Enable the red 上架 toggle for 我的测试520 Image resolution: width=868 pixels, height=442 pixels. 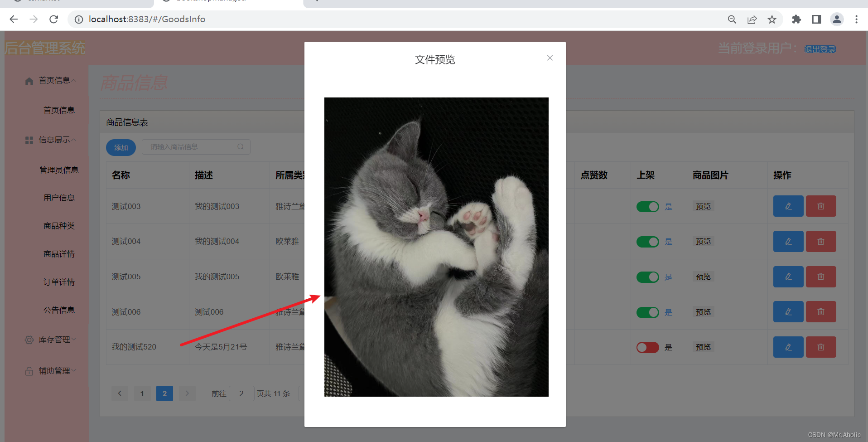point(647,347)
